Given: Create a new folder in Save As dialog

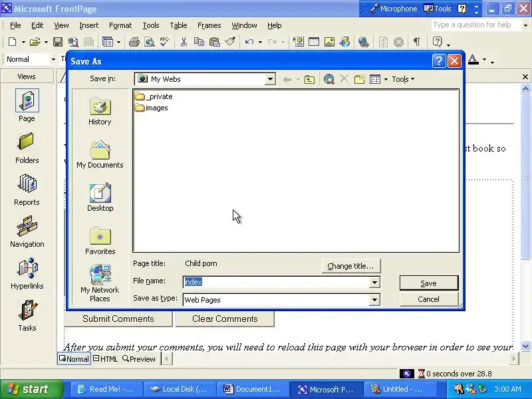Looking at the screenshot, I should click(359, 79).
